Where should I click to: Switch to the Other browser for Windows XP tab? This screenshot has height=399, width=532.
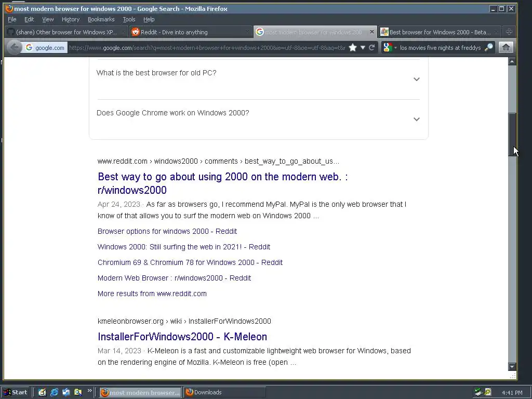pyautogui.click(x=66, y=32)
